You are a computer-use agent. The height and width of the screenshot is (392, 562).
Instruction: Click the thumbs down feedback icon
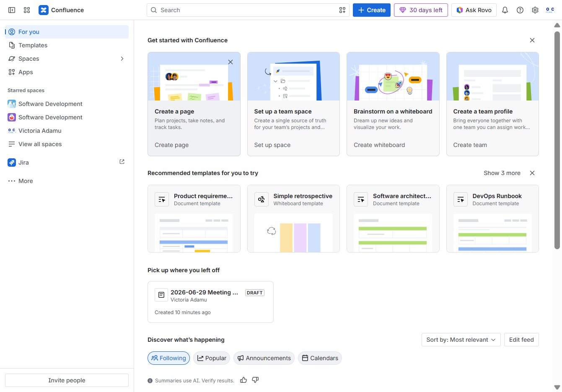point(255,380)
